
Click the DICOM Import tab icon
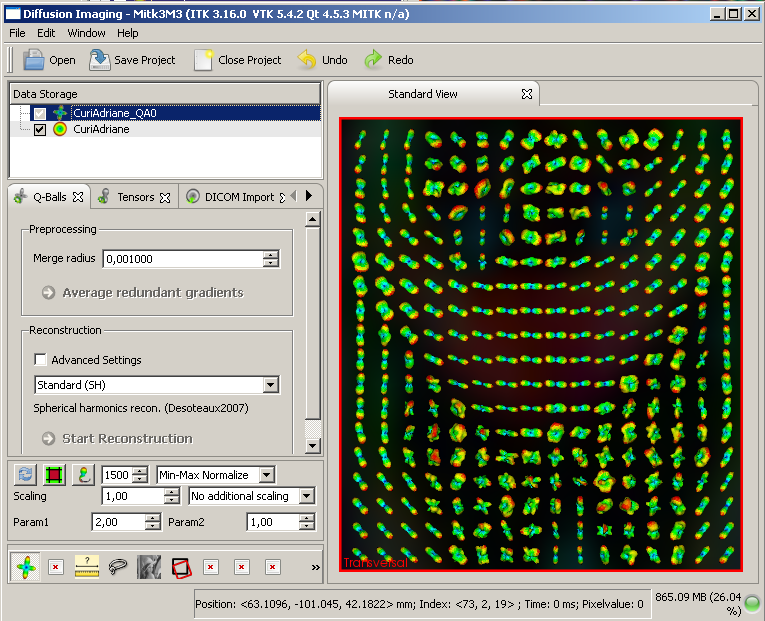[x=193, y=197]
